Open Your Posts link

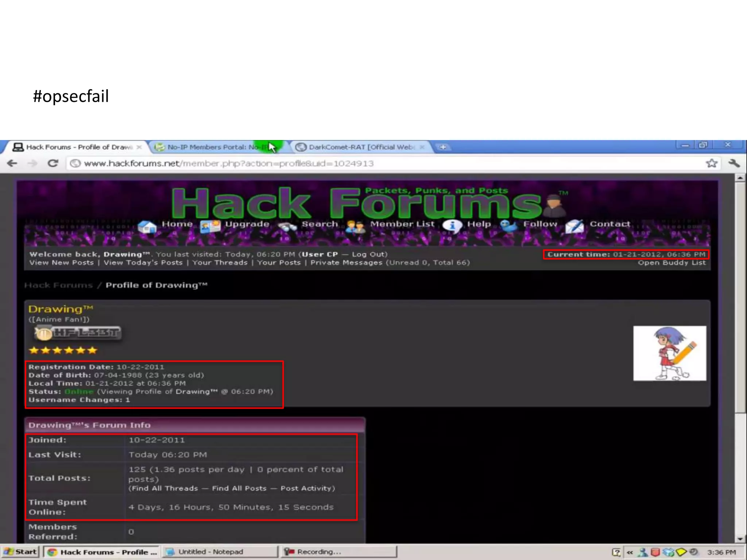[279, 262]
